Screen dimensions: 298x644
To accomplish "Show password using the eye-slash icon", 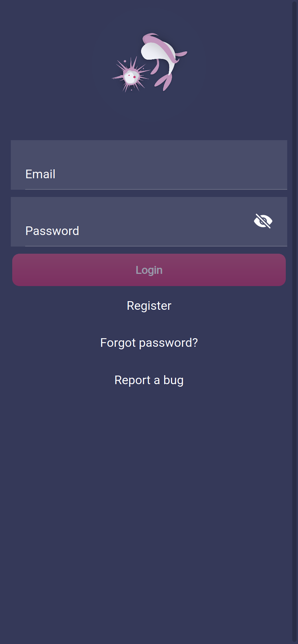I will click(263, 221).
